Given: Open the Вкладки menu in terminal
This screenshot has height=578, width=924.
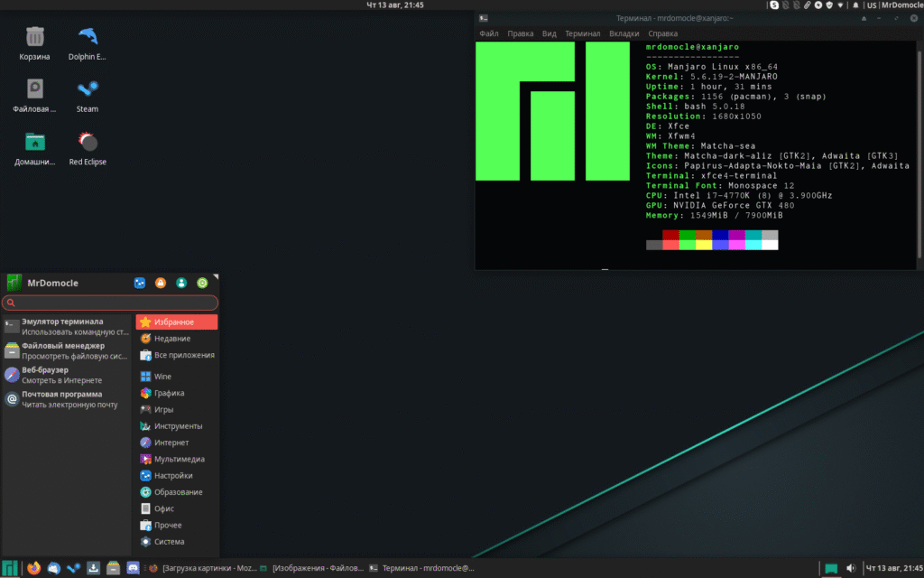Looking at the screenshot, I should [624, 33].
